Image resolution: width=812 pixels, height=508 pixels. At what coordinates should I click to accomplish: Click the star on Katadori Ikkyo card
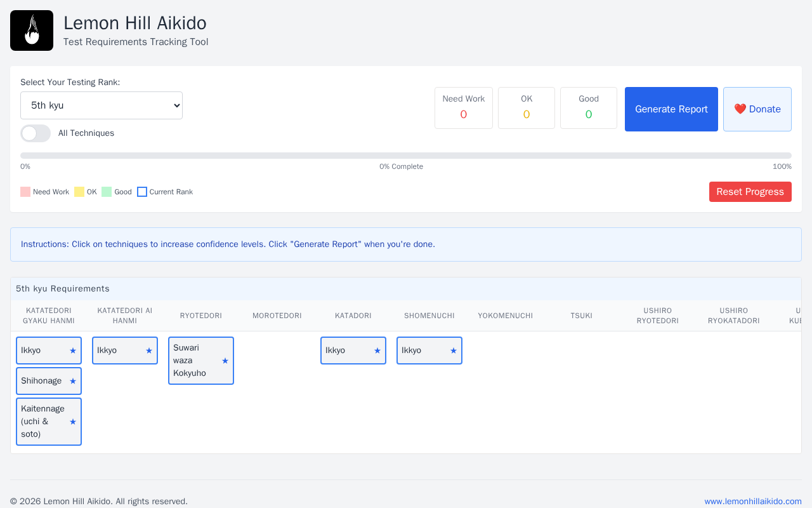point(377,351)
